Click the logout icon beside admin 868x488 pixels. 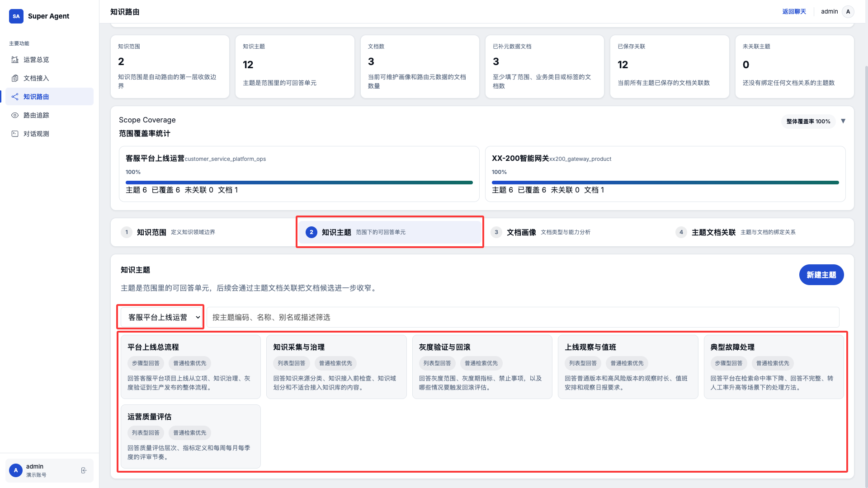84,470
